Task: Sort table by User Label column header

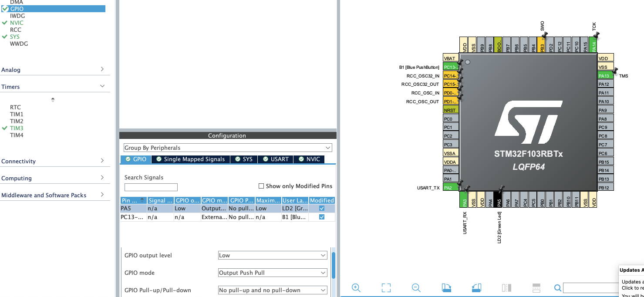Action: click(x=295, y=200)
